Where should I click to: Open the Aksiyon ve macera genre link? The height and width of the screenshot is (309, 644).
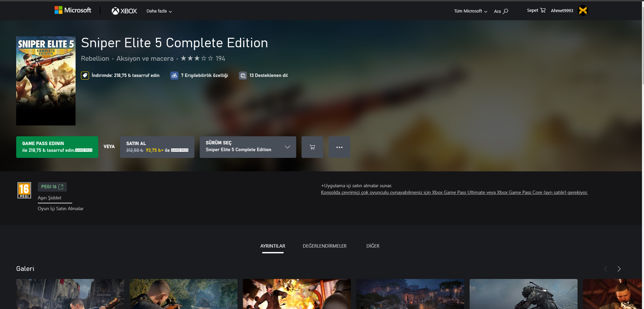point(145,58)
